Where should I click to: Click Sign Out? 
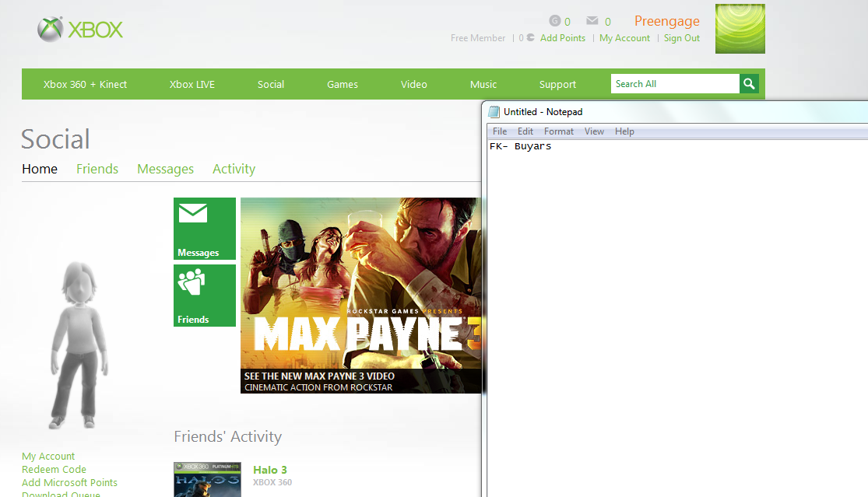681,38
